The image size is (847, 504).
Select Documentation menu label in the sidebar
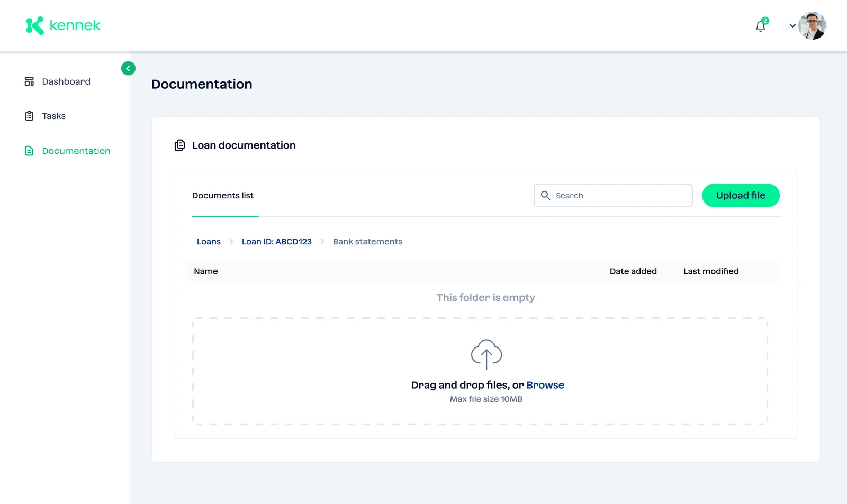[x=76, y=151]
